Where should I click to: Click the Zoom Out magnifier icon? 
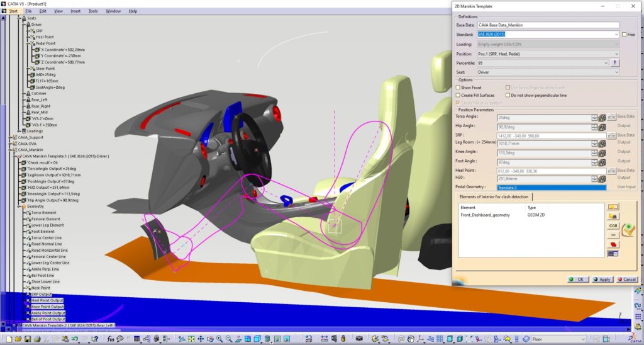click(229, 339)
